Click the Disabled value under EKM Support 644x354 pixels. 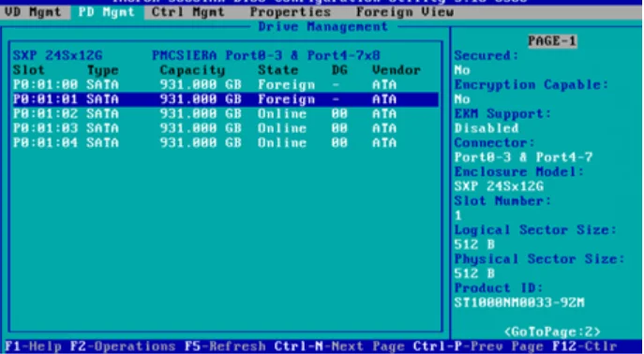pos(487,128)
